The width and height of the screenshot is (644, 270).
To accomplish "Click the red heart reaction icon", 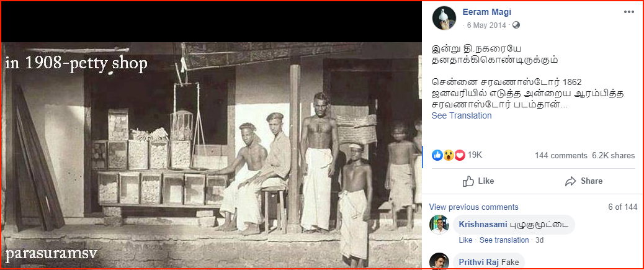I will pyautogui.click(x=460, y=155).
